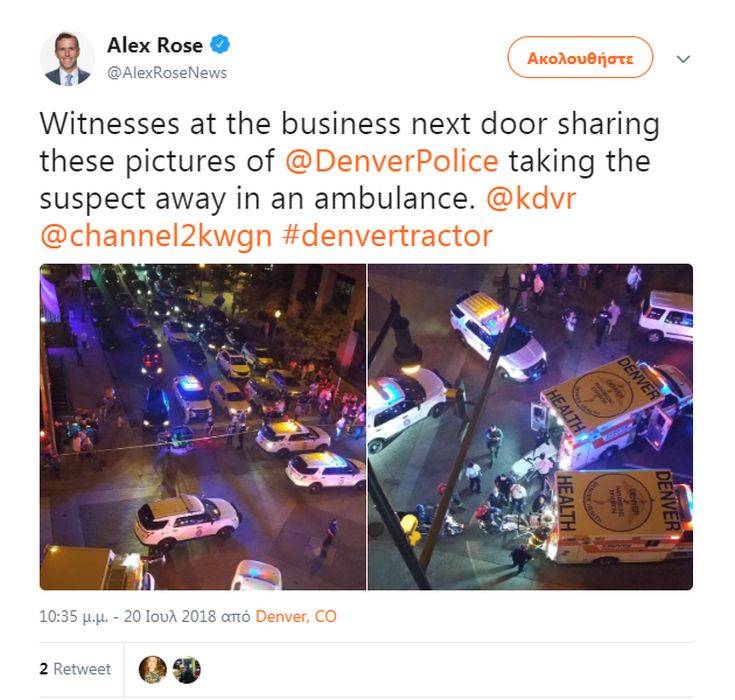Expand the tweet options chevron
735x700 pixels.
683,59
